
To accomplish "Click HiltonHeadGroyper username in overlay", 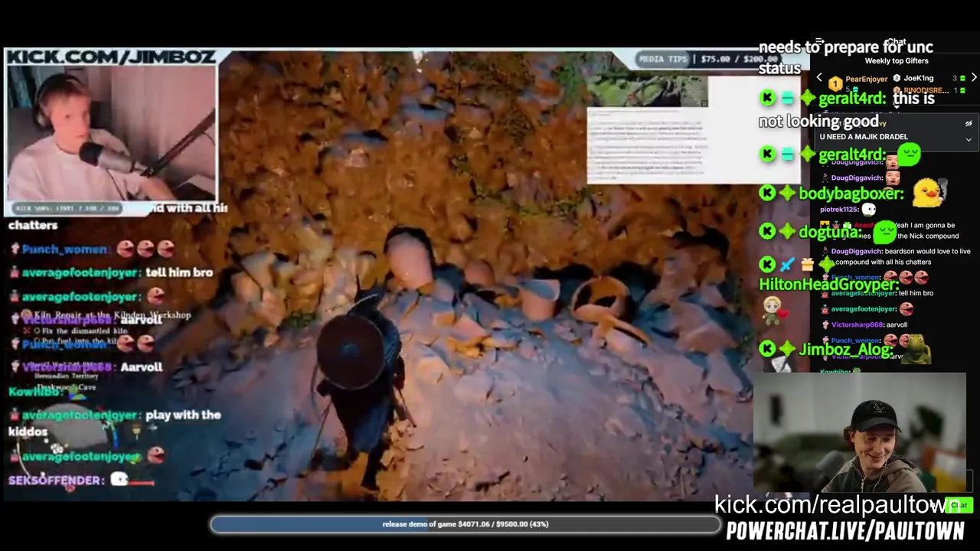I will pyautogui.click(x=828, y=284).
